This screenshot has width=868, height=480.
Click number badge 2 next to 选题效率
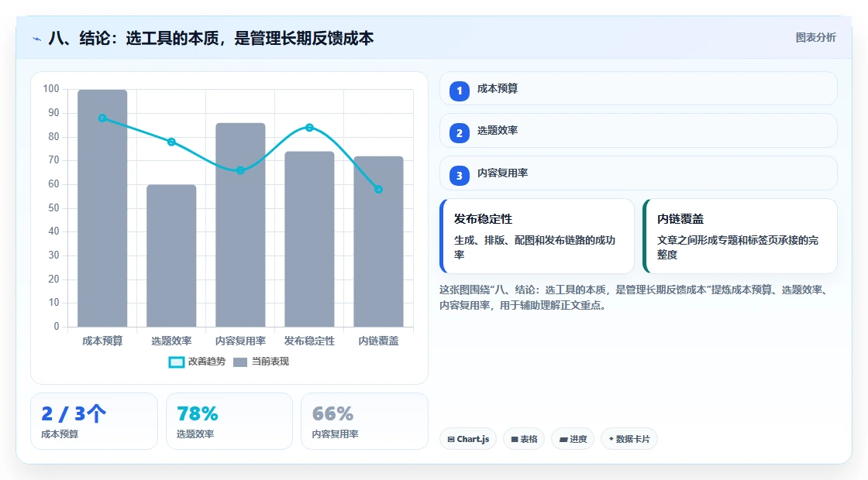point(460,132)
